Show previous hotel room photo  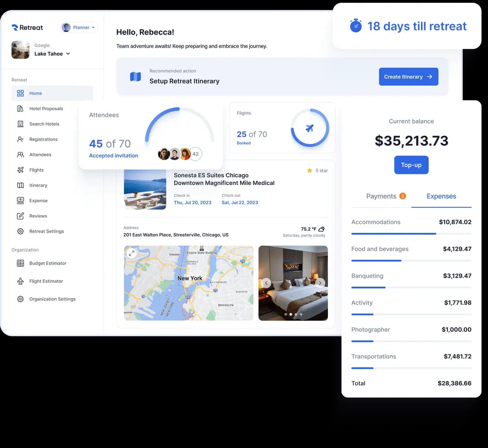click(x=266, y=283)
